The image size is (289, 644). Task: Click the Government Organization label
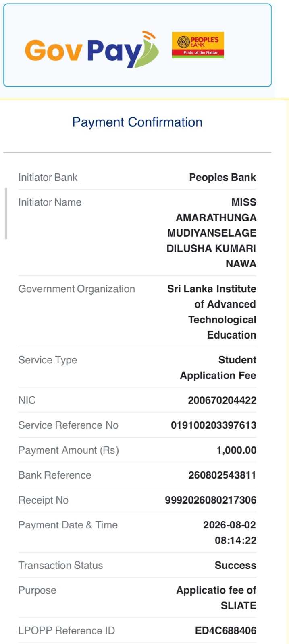pyautogui.click(x=77, y=289)
